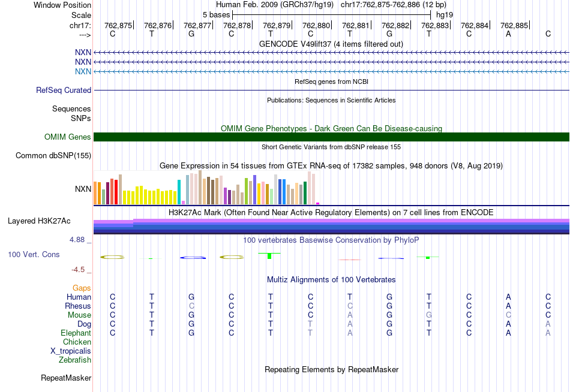Click the Human alignment row label
The width and height of the screenshot is (570, 392).
click(x=79, y=297)
